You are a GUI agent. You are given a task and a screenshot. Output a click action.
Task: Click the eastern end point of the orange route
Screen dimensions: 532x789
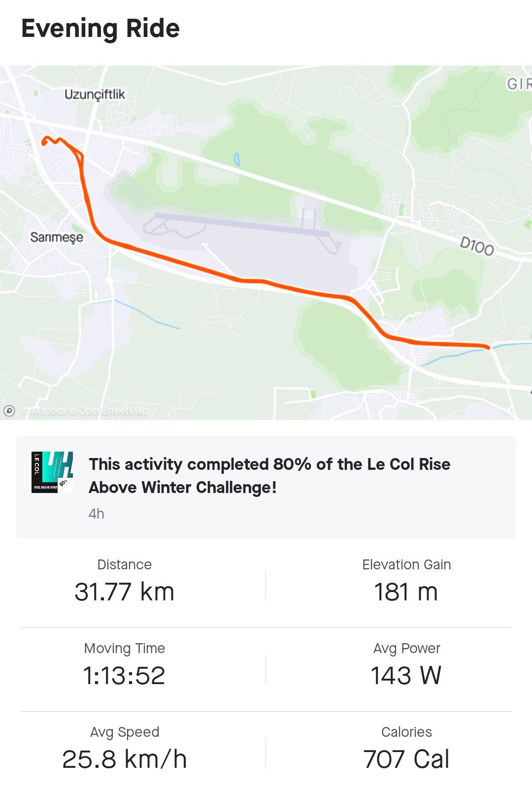488,347
